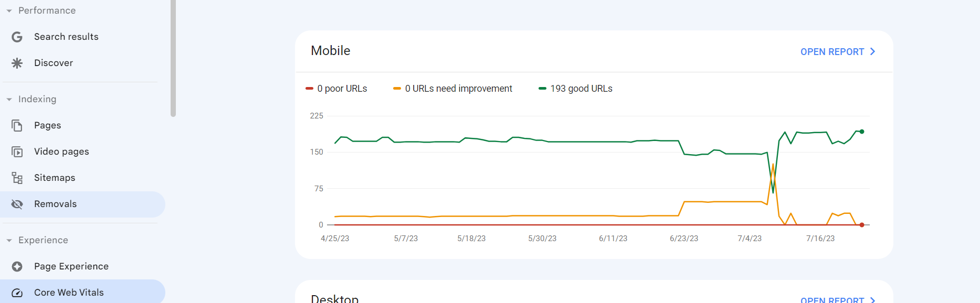The image size is (980, 303).
Task: Click the Removals eye icon
Action: coord(17,204)
